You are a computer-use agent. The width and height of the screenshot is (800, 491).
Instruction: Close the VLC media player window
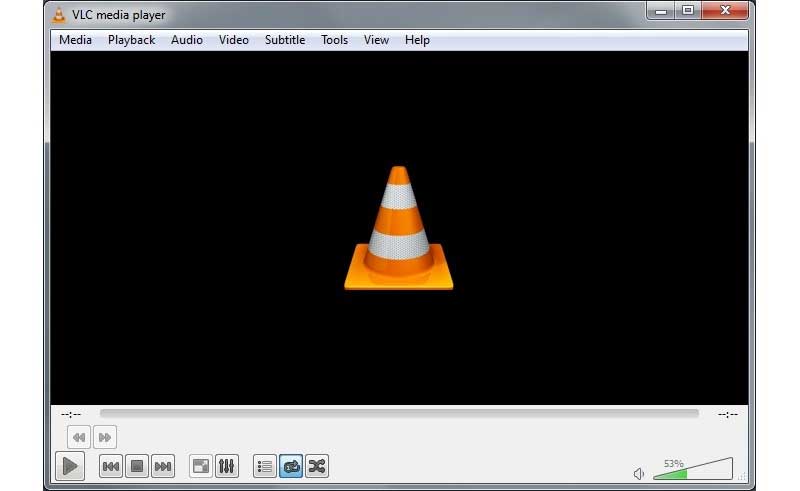[725, 10]
